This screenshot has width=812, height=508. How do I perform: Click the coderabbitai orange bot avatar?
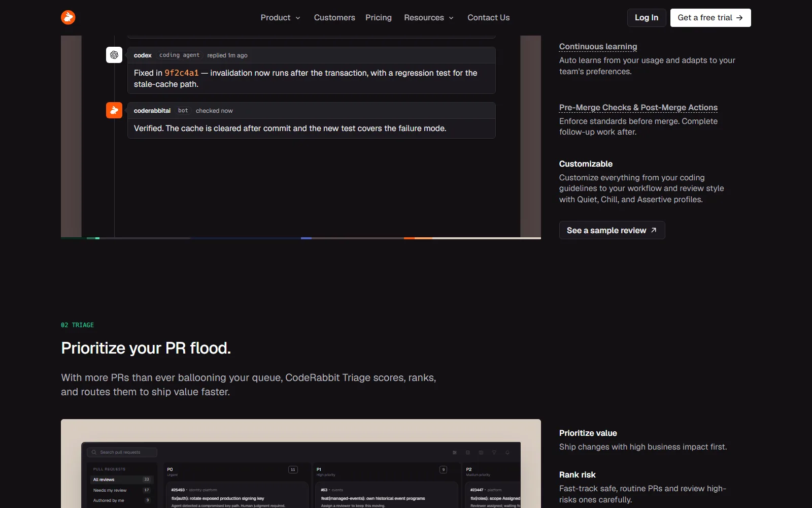click(x=114, y=110)
